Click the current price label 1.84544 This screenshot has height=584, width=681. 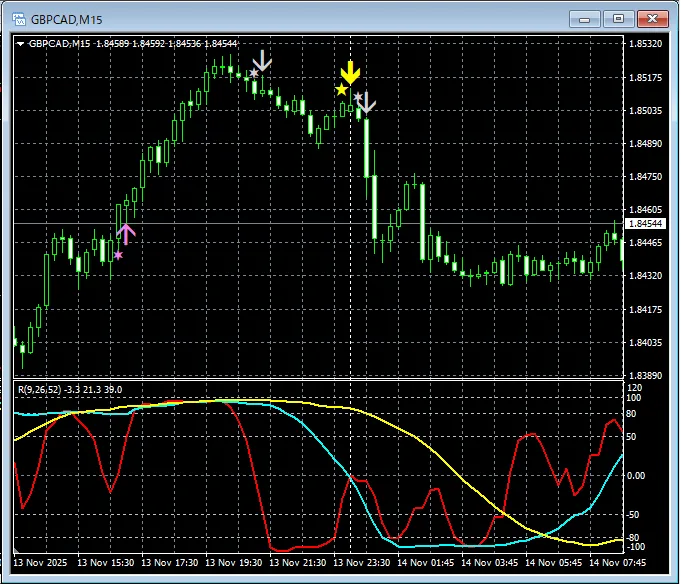645,224
